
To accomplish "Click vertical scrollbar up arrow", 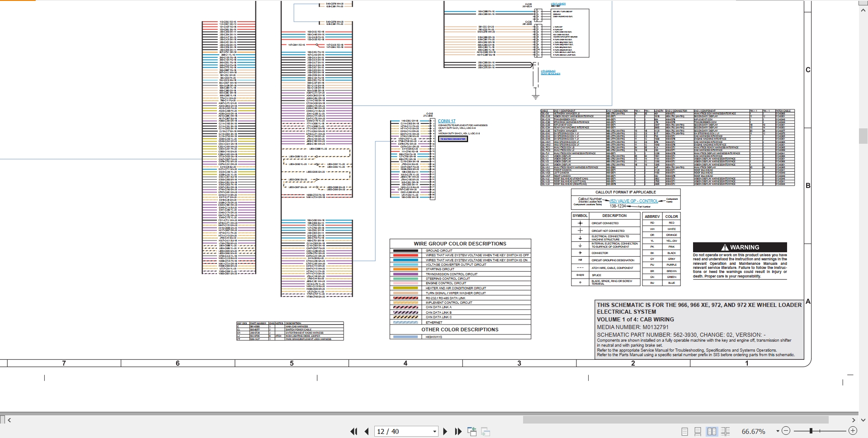I will (863, 10).
